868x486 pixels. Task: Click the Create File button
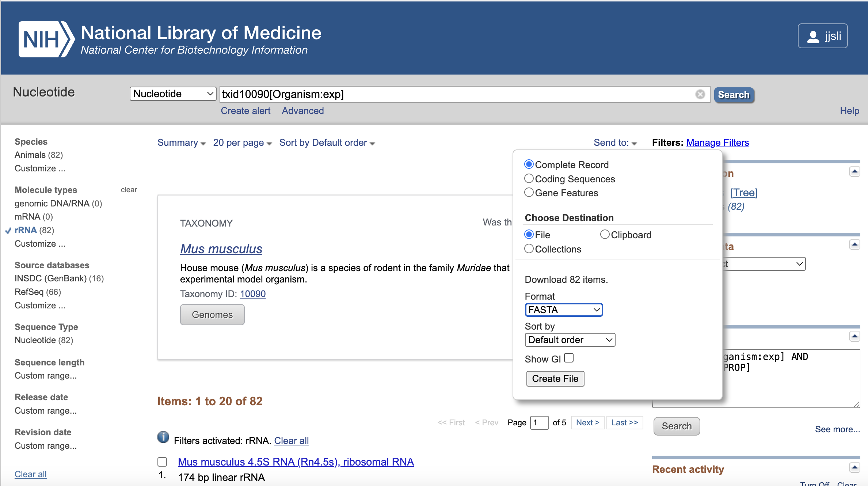[x=555, y=379]
